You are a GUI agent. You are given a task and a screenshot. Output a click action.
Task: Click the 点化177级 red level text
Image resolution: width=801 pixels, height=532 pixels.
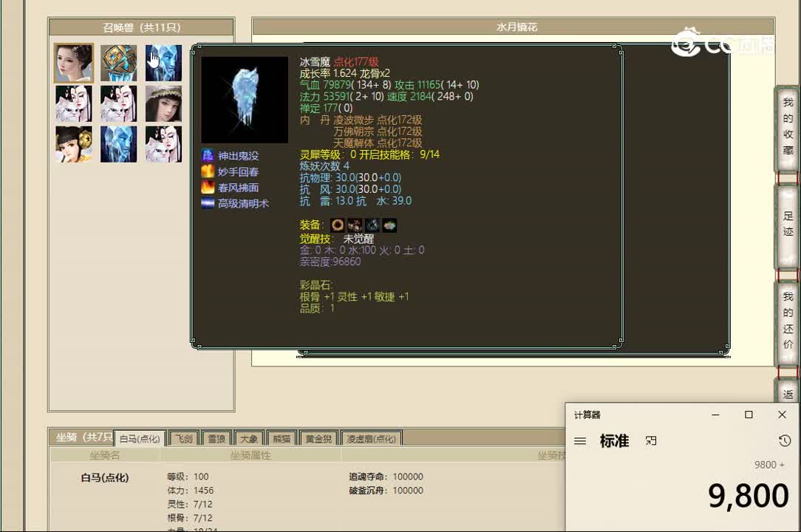coord(356,62)
